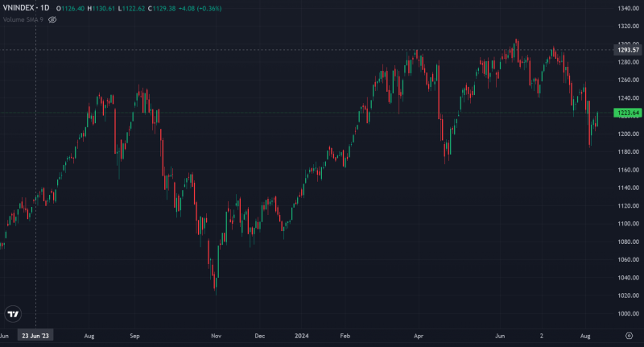This screenshot has width=644, height=347.
Task: Toggle Volume SMA 9 indicator visibility eye
Action: tap(52, 19)
